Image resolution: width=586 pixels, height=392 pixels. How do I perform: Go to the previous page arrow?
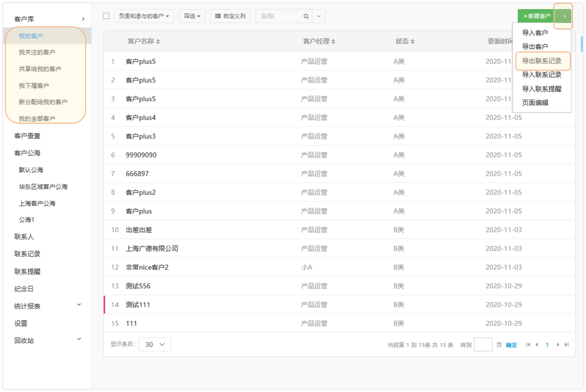pos(537,345)
